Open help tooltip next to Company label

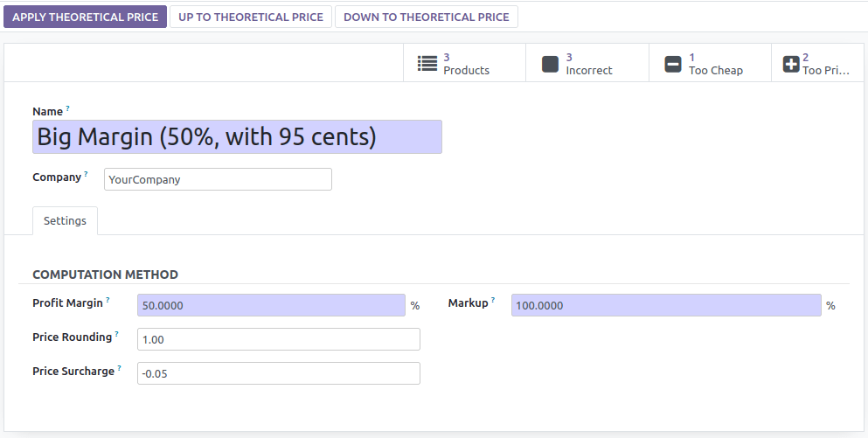(86, 175)
